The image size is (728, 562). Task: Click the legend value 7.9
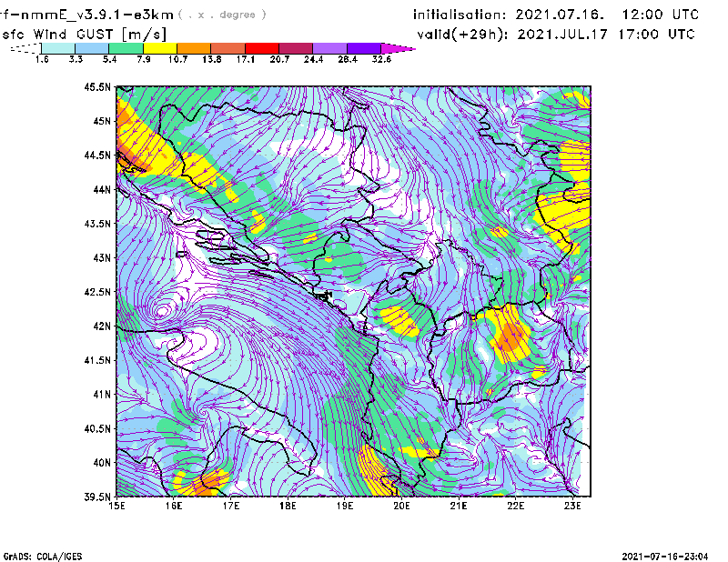tap(144, 59)
